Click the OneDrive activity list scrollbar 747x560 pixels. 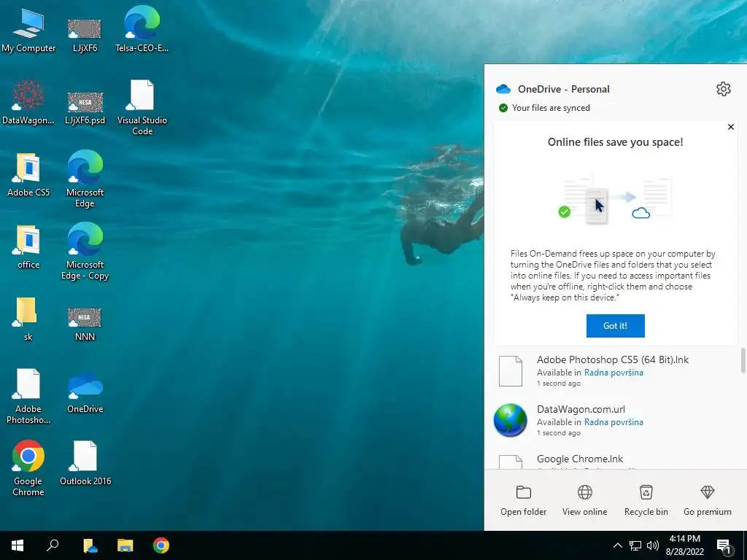point(743,361)
